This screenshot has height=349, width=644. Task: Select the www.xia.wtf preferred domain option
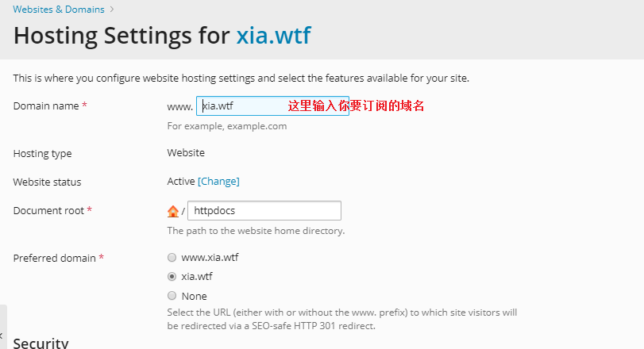point(172,258)
